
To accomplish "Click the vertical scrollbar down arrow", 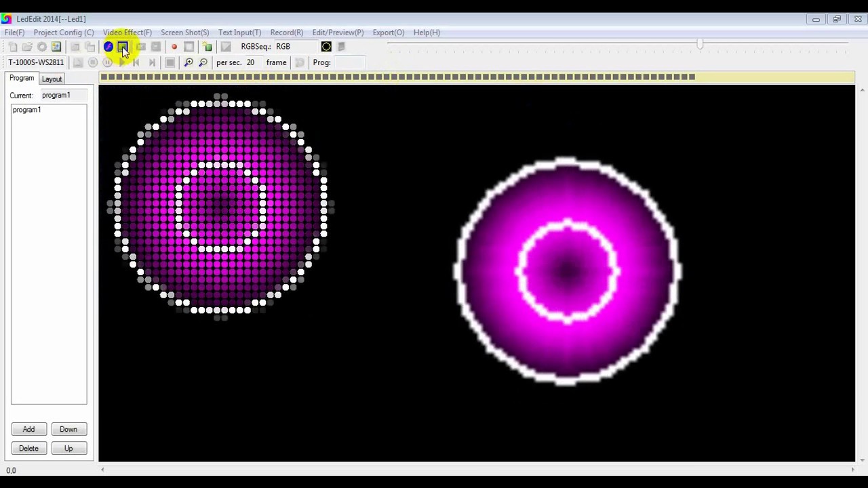I will (x=861, y=460).
